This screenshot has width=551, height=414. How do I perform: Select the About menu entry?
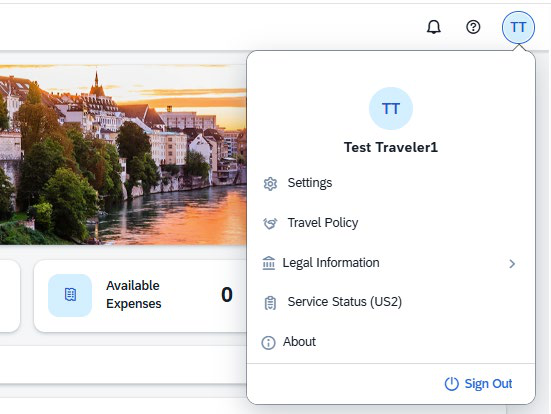391,342
